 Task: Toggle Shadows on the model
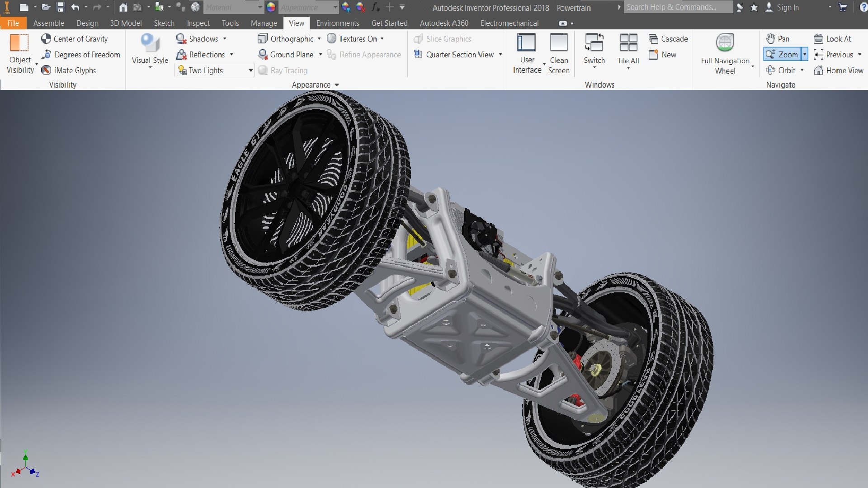(x=197, y=39)
